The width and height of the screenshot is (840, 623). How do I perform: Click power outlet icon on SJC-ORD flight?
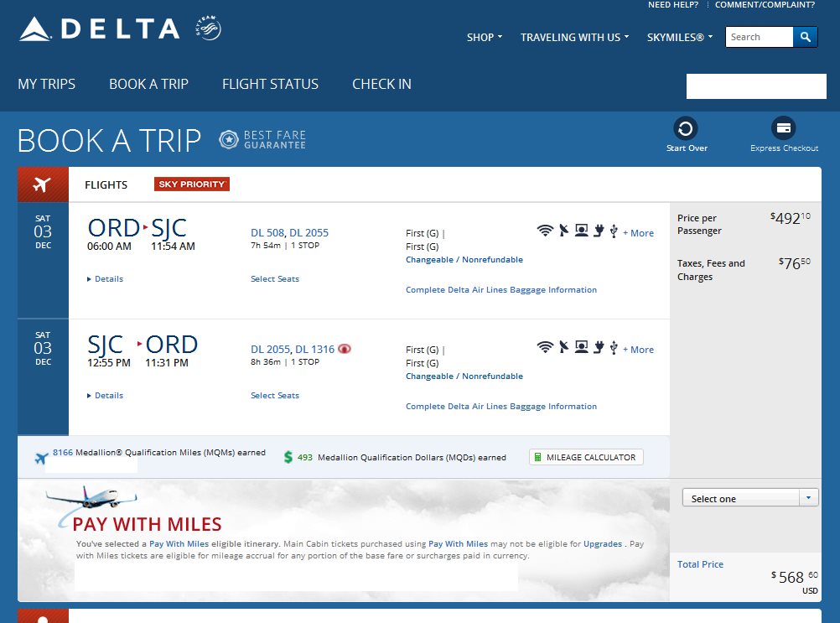(599, 347)
